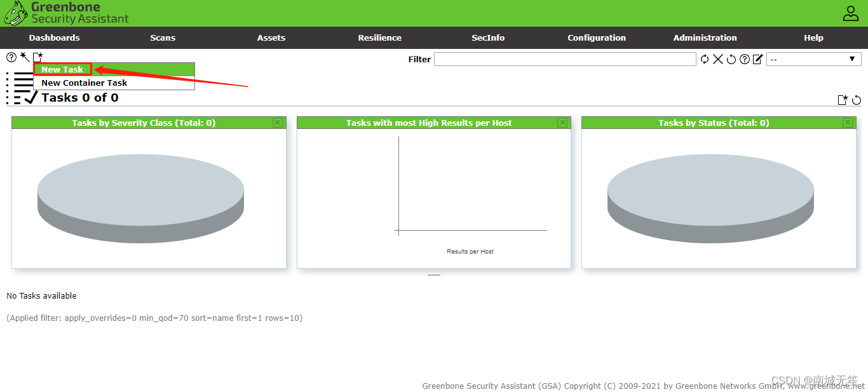Focus the Filter text field
868x392 pixels.
coord(565,59)
